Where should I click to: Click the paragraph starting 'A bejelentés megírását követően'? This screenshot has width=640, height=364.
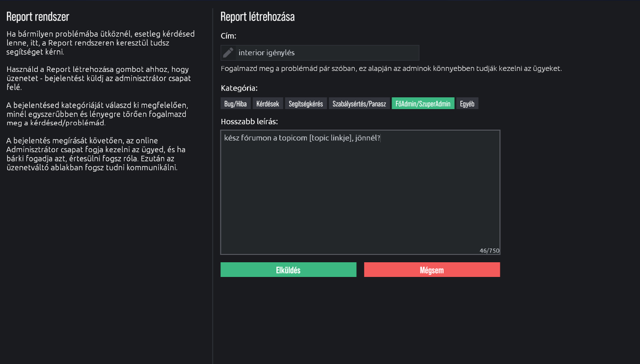click(96, 154)
